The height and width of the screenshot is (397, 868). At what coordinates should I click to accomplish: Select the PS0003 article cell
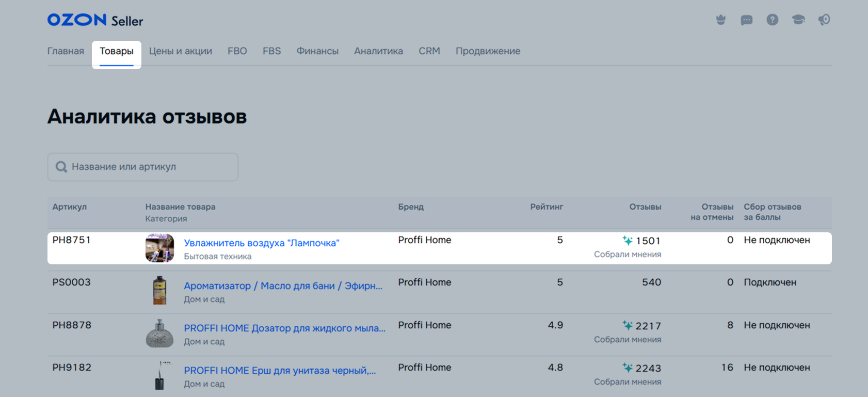point(72,282)
